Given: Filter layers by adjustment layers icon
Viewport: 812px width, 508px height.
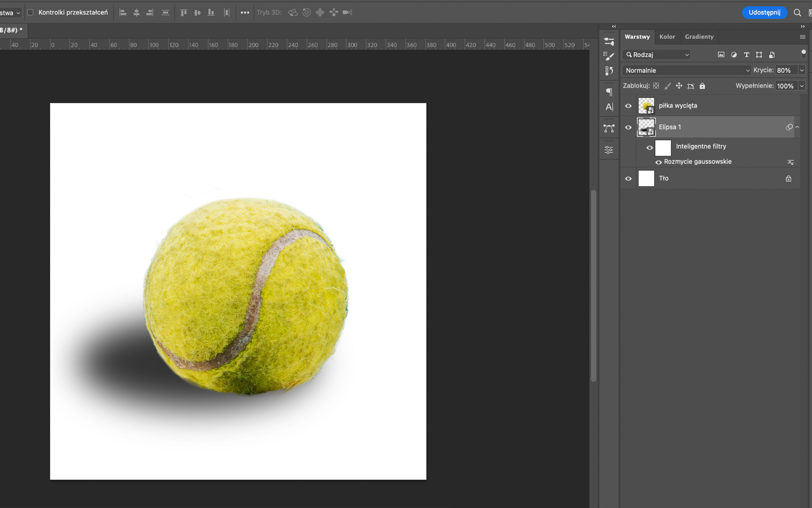Looking at the screenshot, I should coord(734,55).
